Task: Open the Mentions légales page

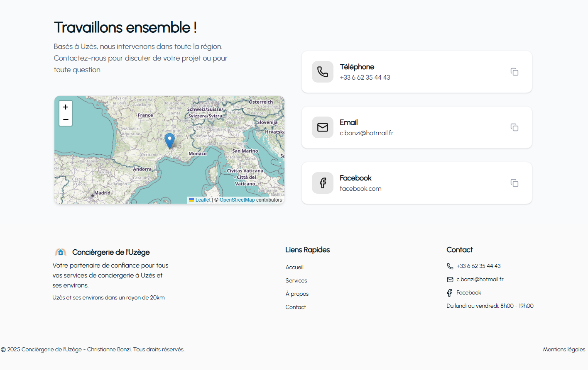Action: coord(564,349)
